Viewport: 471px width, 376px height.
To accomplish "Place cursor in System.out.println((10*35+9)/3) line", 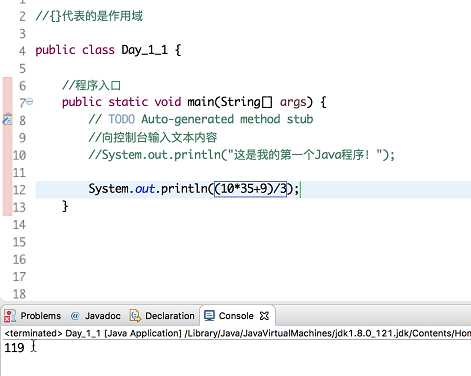I will tap(193, 189).
